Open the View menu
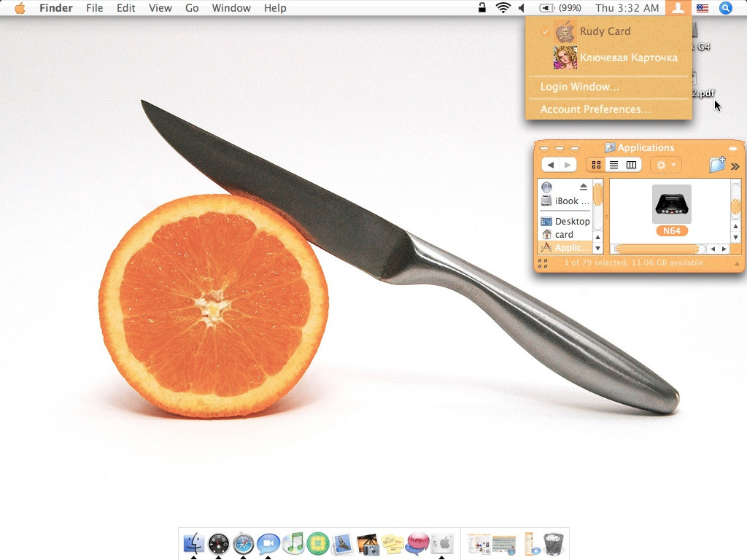 [x=160, y=7]
